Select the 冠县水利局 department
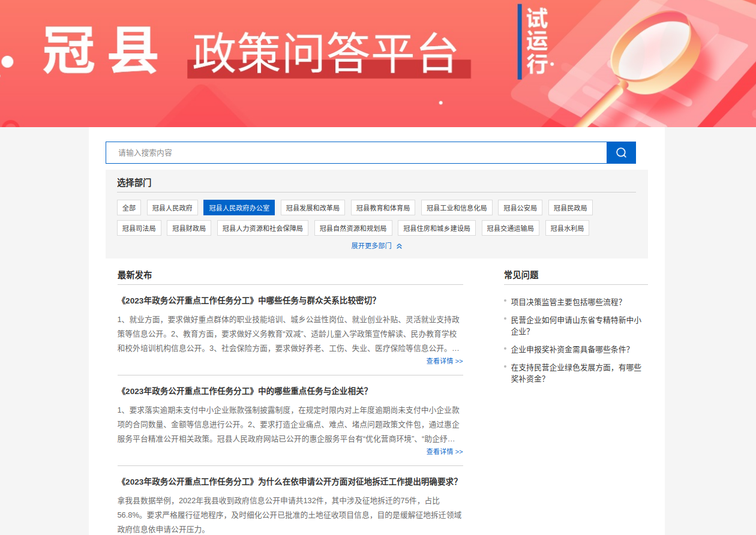 click(x=567, y=228)
